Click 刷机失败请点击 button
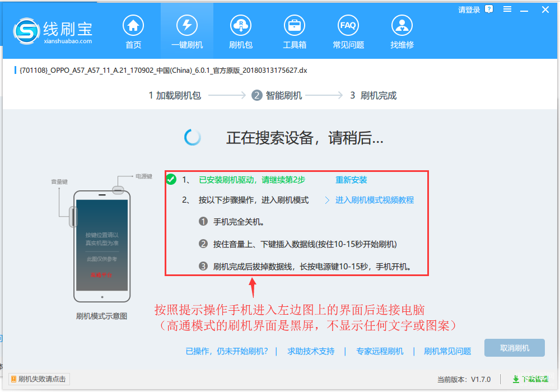Screen dimensions: 560x392 pyautogui.click(x=39, y=379)
